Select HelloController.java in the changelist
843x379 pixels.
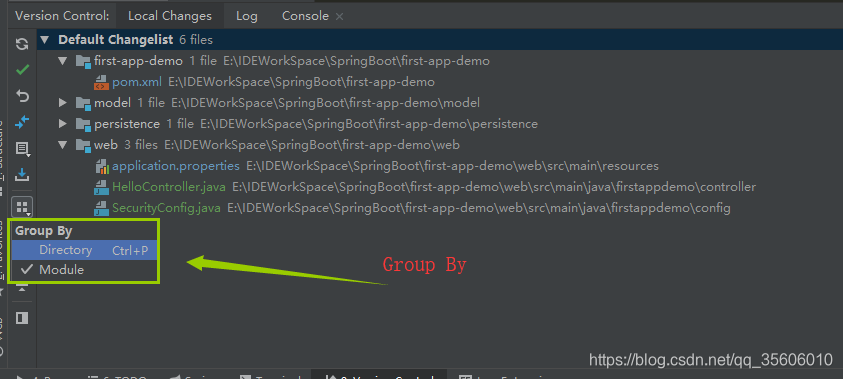pos(169,187)
